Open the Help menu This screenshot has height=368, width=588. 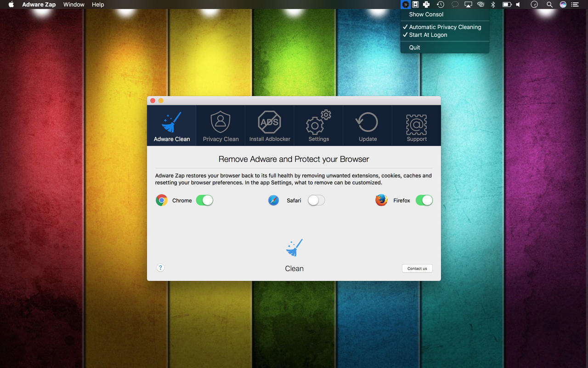click(98, 5)
